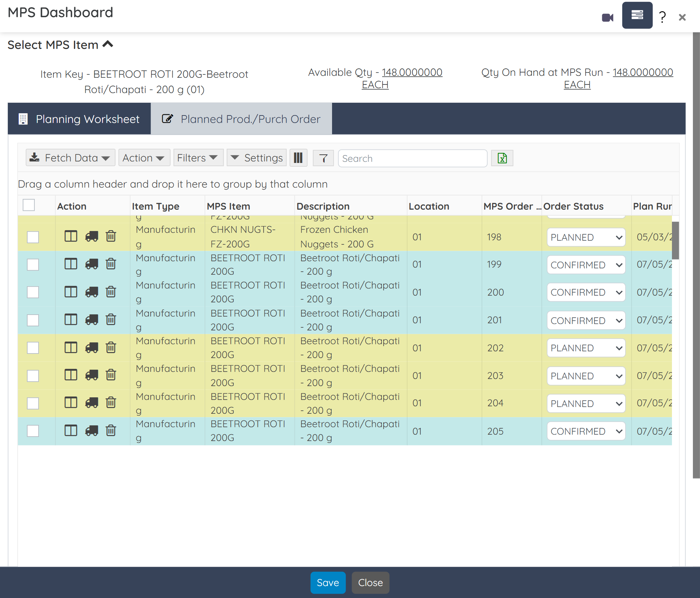Open the column chooser icon
Image resolution: width=700 pixels, height=598 pixels.
click(x=298, y=158)
